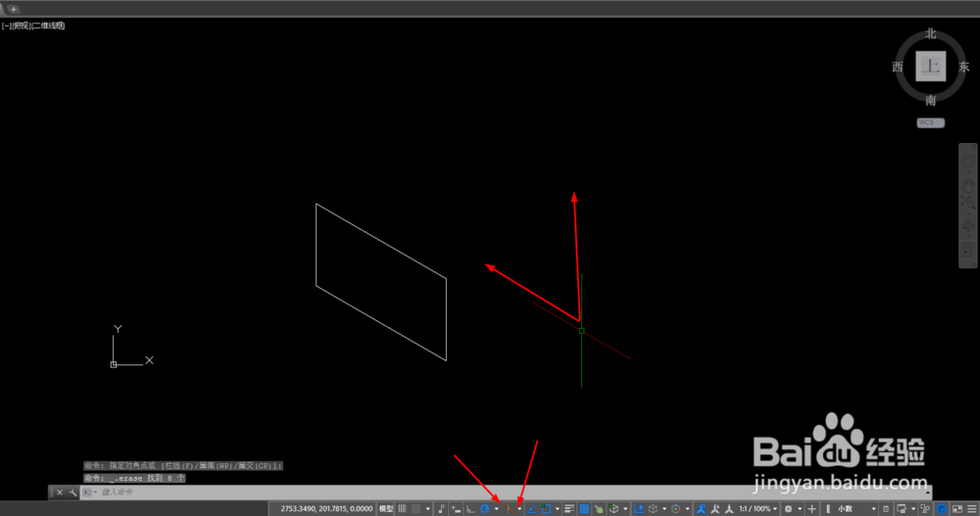Click ShowMotion icon in navigation bar

(x=967, y=250)
